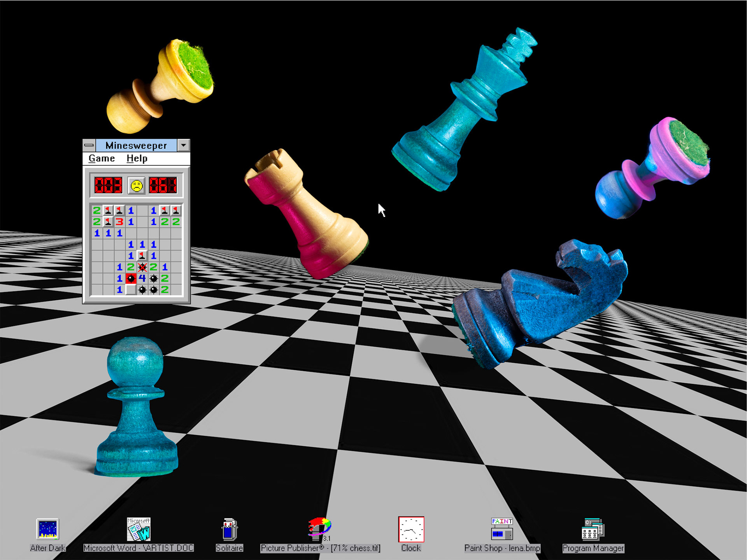This screenshot has width=747, height=560.
Task: Select the Paint Shop lena.bmp icon
Action: (502, 535)
